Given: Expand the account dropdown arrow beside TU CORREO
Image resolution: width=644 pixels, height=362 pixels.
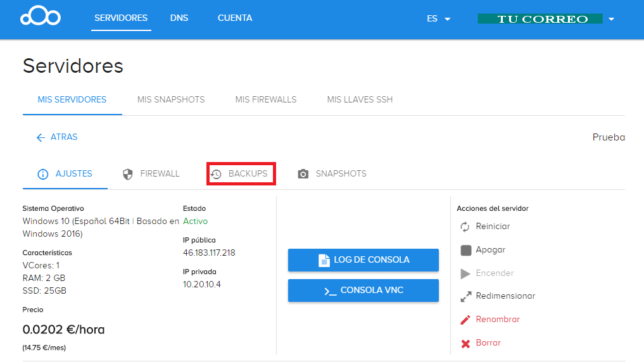Looking at the screenshot, I should (611, 19).
